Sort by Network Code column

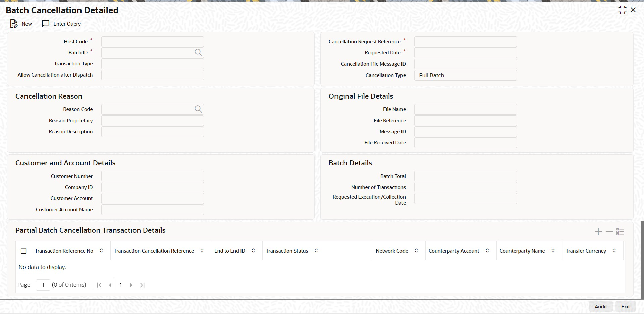point(416,251)
